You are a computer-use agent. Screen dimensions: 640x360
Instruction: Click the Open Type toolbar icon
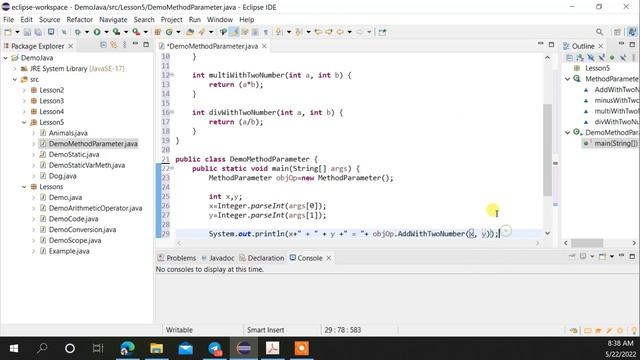190,32
